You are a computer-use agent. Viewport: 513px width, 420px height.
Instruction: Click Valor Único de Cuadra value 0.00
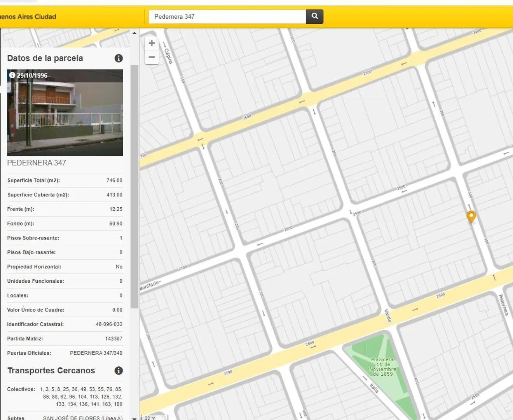[117, 310]
